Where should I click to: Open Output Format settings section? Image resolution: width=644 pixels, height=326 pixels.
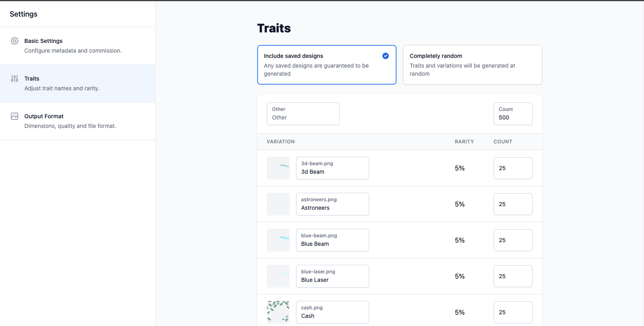(77, 121)
